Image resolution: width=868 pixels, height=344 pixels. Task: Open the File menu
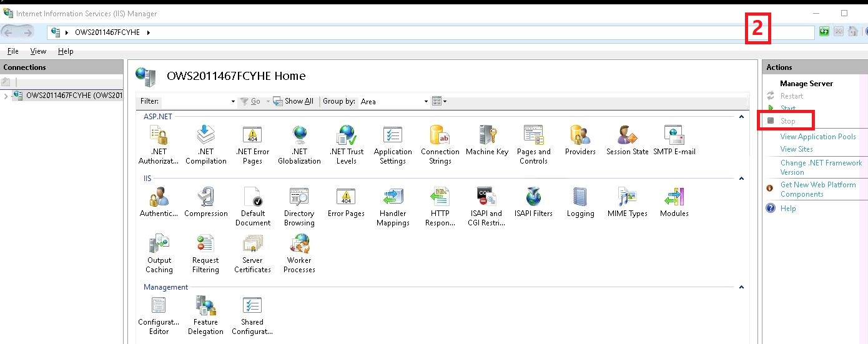(12, 51)
